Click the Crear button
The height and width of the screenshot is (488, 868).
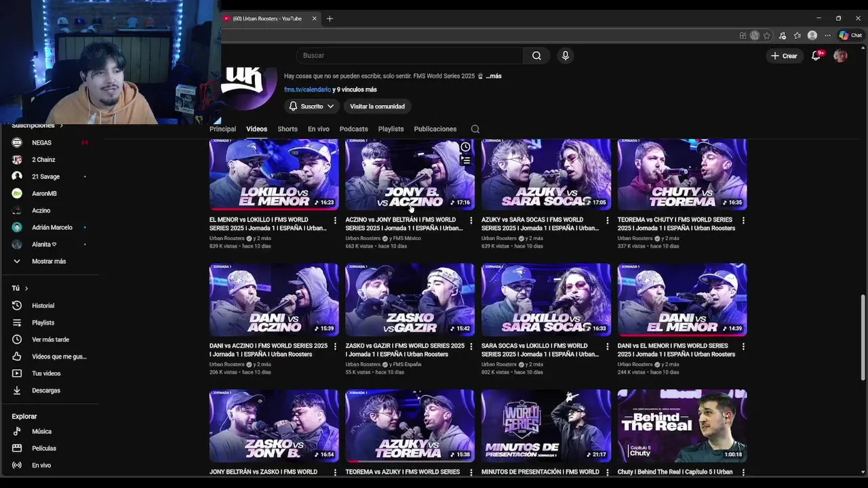click(784, 56)
